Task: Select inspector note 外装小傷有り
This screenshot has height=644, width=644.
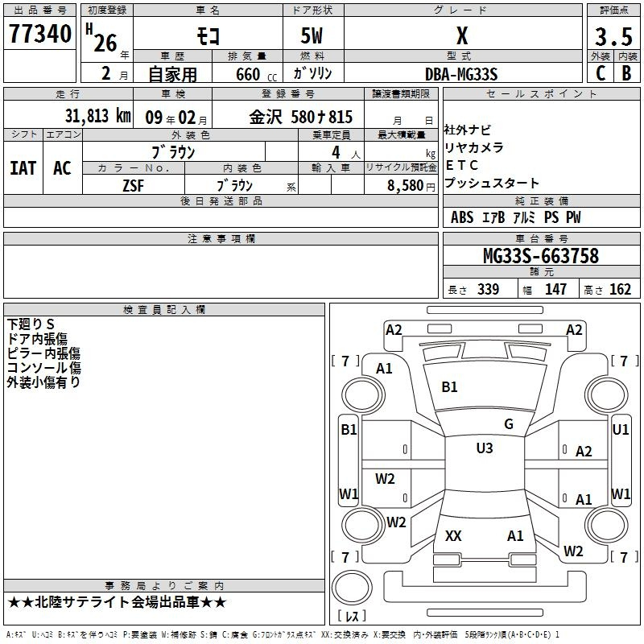Action: pyautogui.click(x=43, y=382)
